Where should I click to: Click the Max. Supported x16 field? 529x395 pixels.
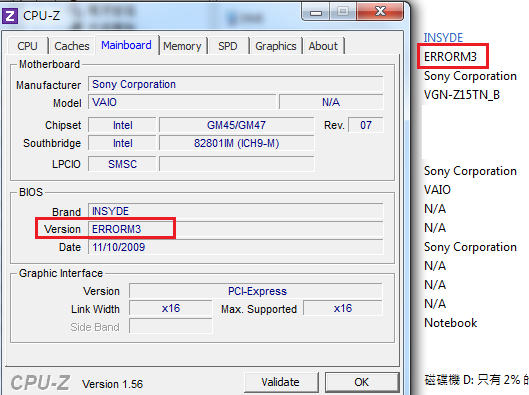pos(343,308)
